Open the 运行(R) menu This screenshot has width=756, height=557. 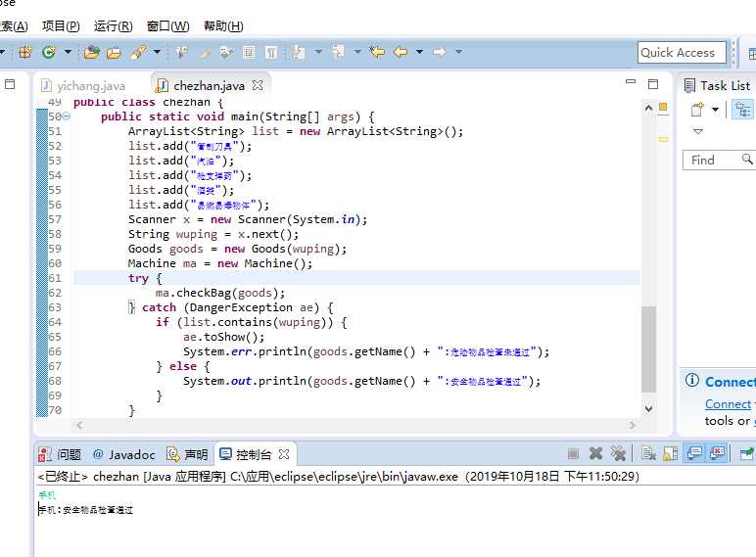click(113, 26)
